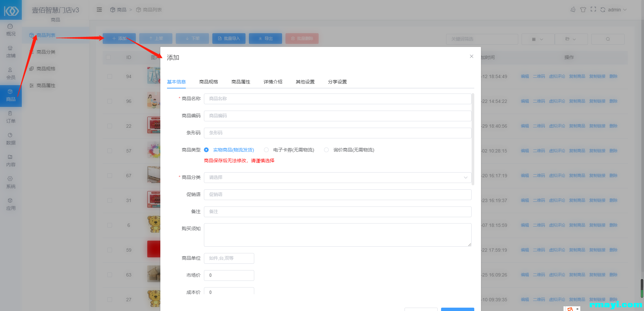This screenshot has height=311, width=644.
Task: Click the refresh icon beside admin
Action: [603, 10]
